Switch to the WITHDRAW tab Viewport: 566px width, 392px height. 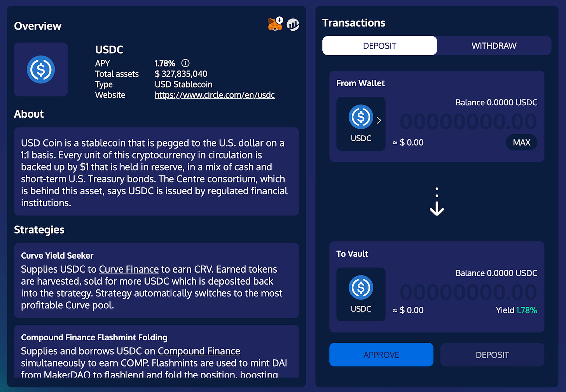point(494,45)
